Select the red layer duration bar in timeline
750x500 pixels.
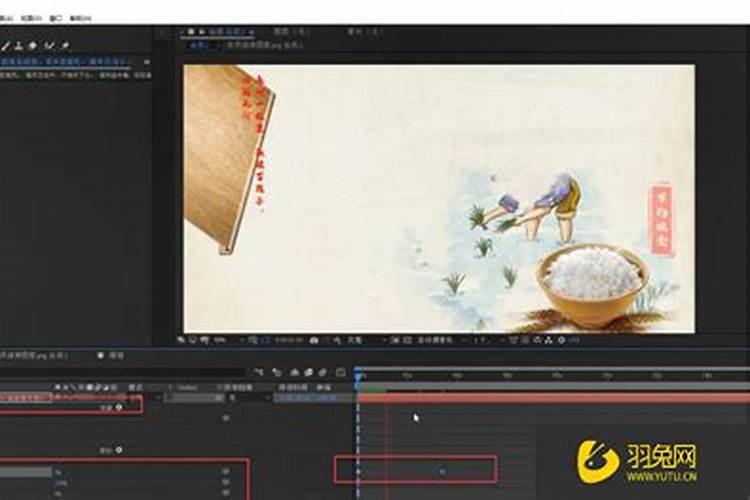pyautogui.click(x=554, y=398)
